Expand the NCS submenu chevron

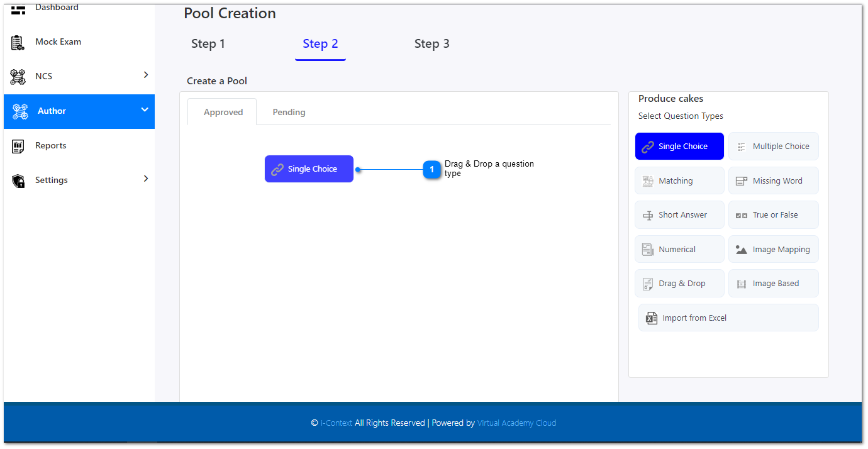(146, 75)
